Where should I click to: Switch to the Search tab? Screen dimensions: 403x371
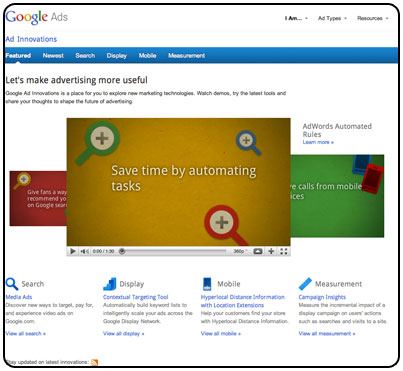(85, 56)
